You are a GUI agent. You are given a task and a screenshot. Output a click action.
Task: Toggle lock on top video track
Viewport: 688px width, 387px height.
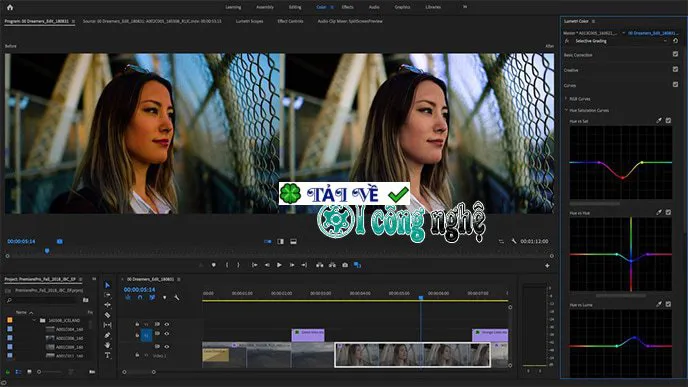(137, 324)
